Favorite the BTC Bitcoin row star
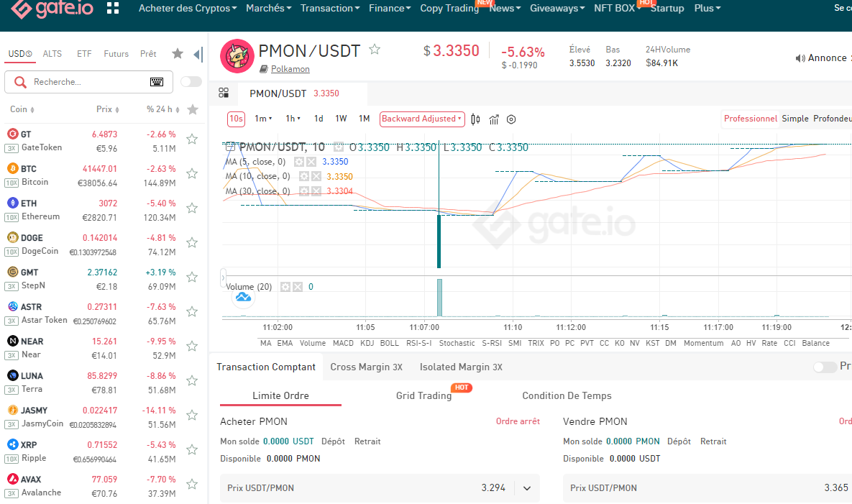This screenshot has width=852, height=504. coord(192,174)
